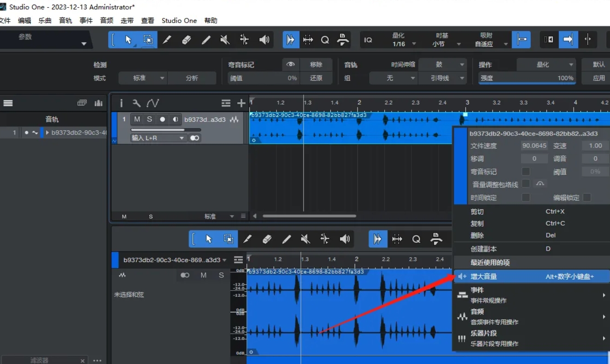The width and height of the screenshot is (610, 364).
Task: Open the 走带 menu
Action: point(127,20)
